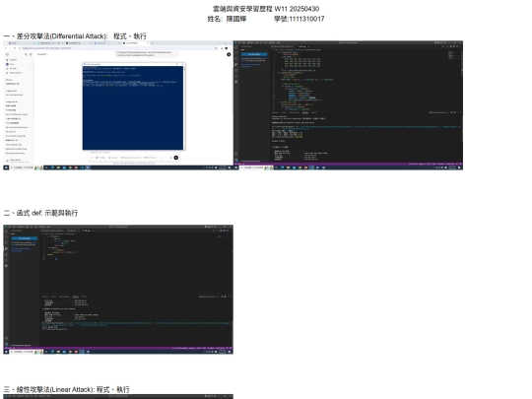Open Source Control icon in def example VS Code

tap(6, 243)
